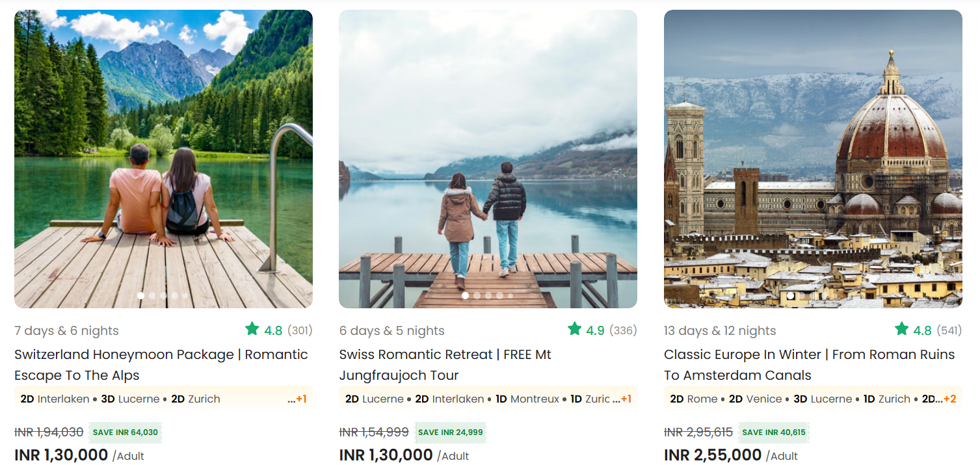The height and width of the screenshot is (465, 980).
Task: Click the SAVE INR 64,030 badge
Action: point(125,432)
